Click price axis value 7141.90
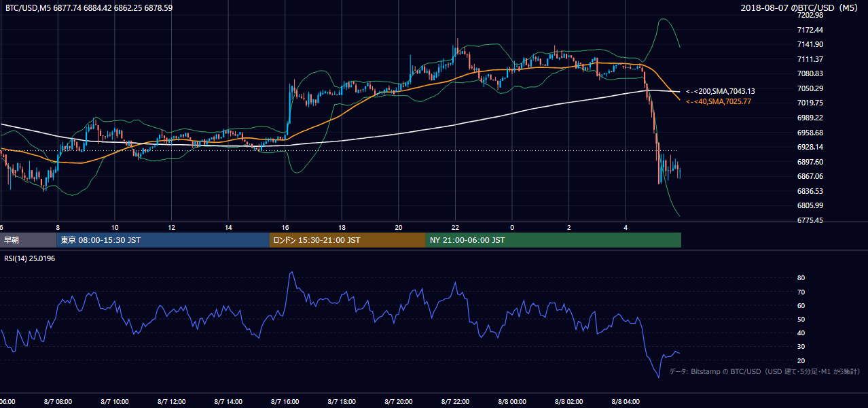Image resolution: width=868 pixels, height=408 pixels. pyautogui.click(x=810, y=44)
